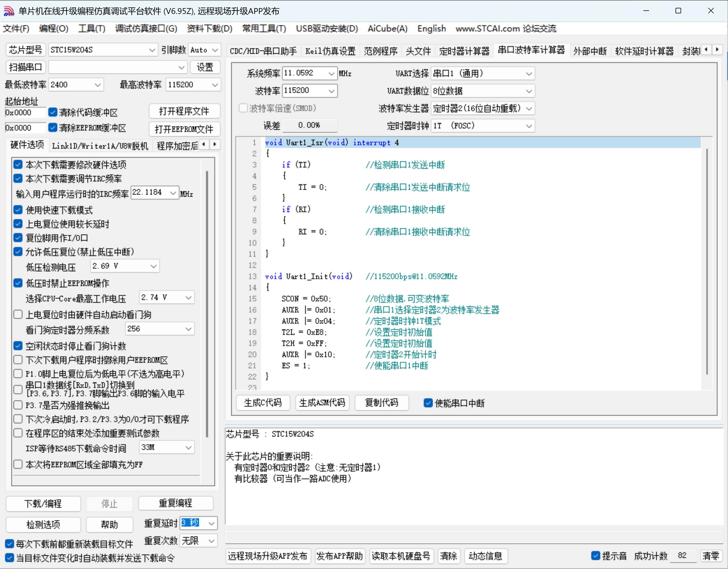Click code line 'T2L = 0xE8;'
The image size is (728, 569).
click(304, 332)
